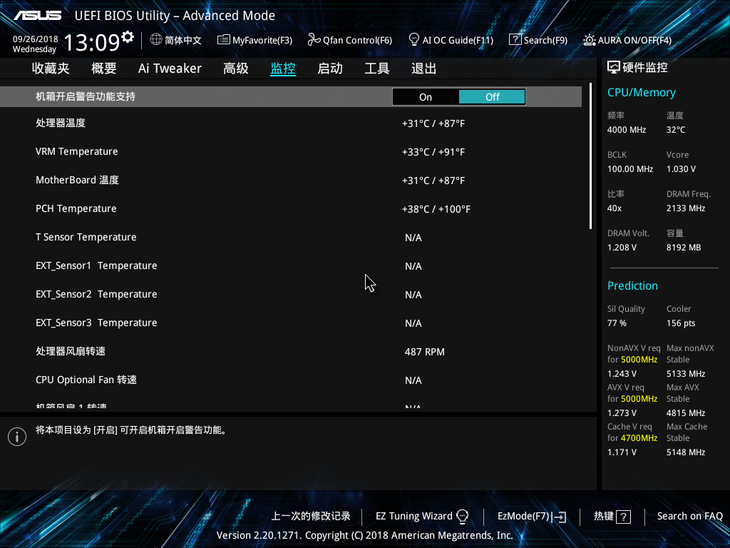Screen dimensions: 730x548
Task: Open the 退出 tab
Action: [424, 68]
